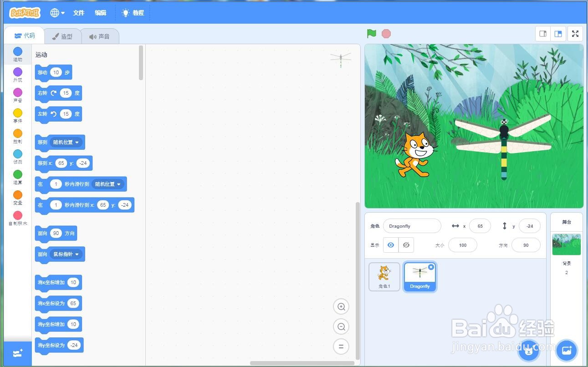Select the 侦测 block category

17,157
